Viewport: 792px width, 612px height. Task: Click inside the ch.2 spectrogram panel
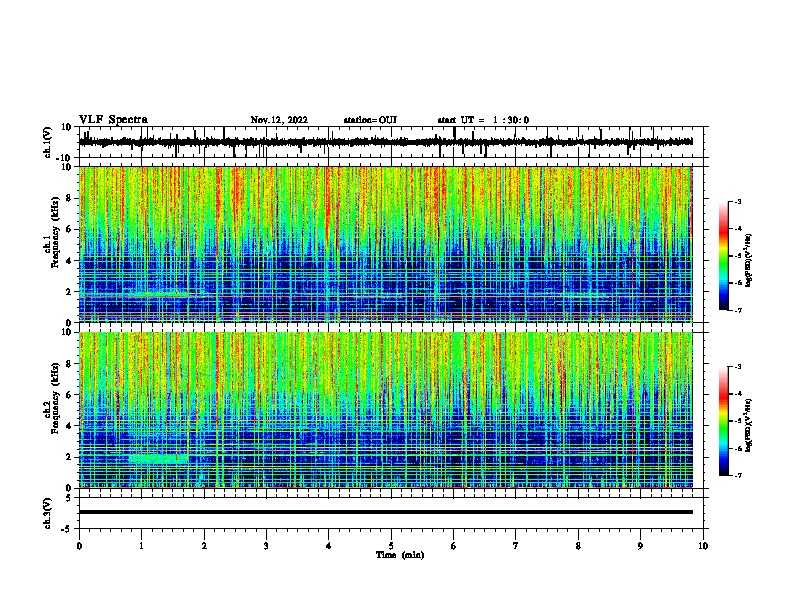[x=386, y=410]
